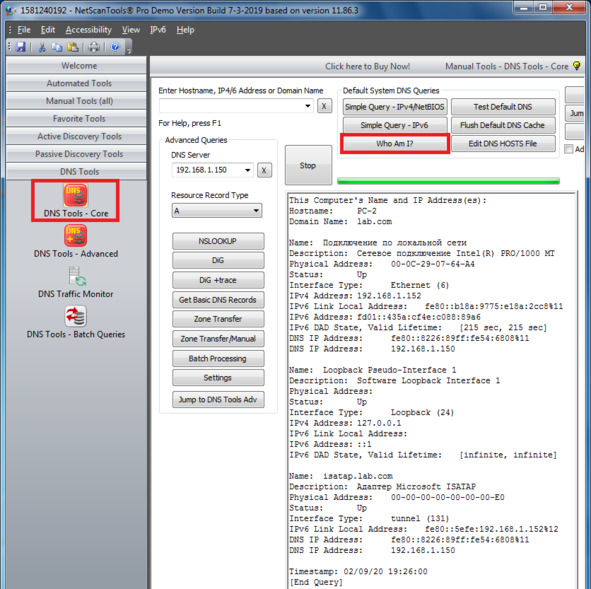Click the Who Am I? button
Screen dimensions: 591x589
[x=395, y=144]
